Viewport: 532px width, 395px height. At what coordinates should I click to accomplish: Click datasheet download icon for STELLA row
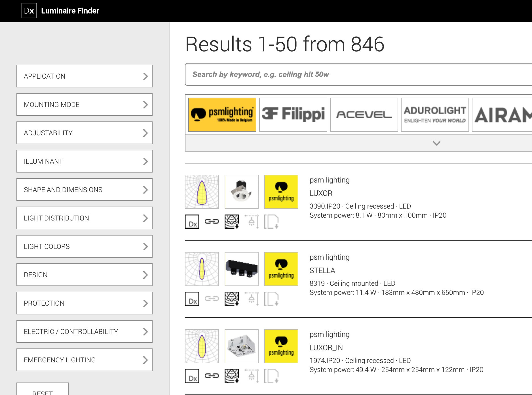(271, 299)
